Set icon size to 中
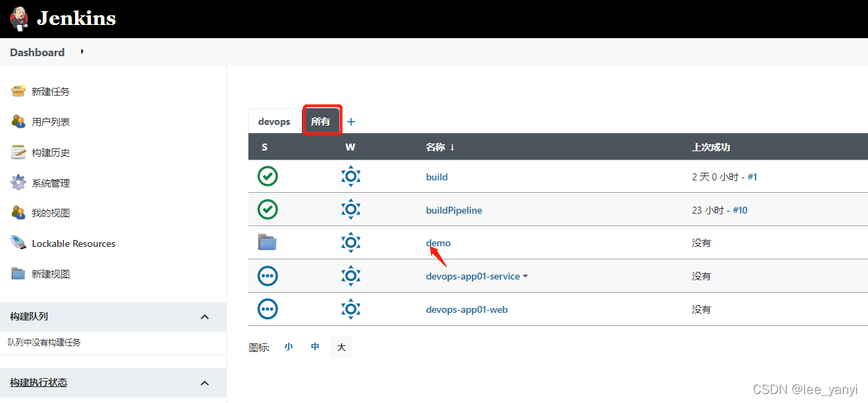The height and width of the screenshot is (403, 868). [x=315, y=347]
